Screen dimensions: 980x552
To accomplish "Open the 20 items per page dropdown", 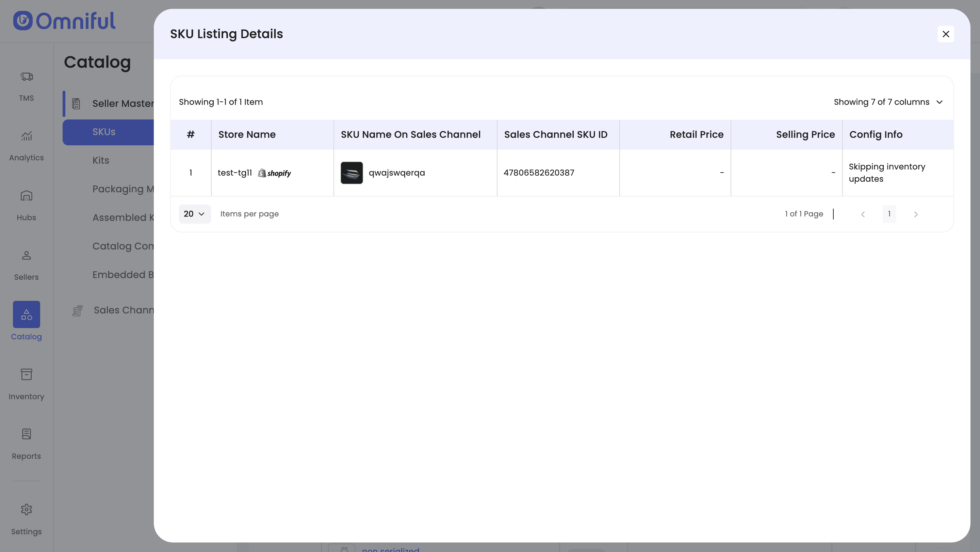I will click(x=194, y=214).
